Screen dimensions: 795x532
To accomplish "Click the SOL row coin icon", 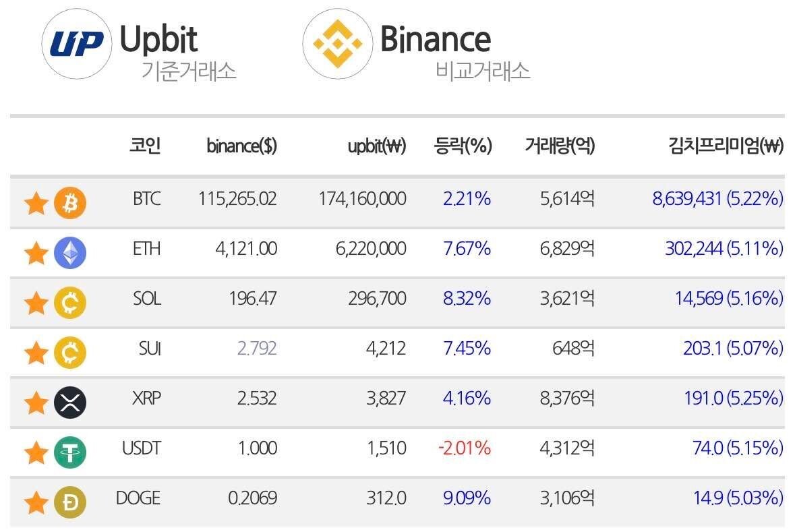I will (70, 302).
